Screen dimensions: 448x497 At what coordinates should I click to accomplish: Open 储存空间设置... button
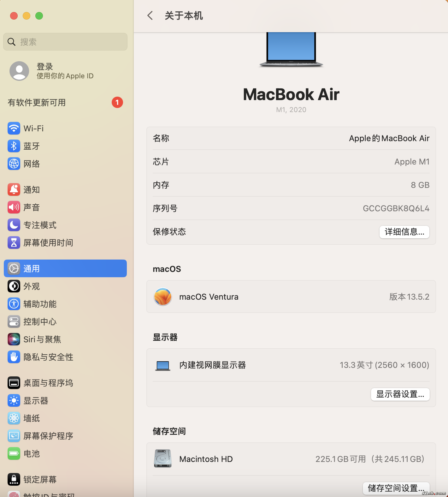point(396,488)
